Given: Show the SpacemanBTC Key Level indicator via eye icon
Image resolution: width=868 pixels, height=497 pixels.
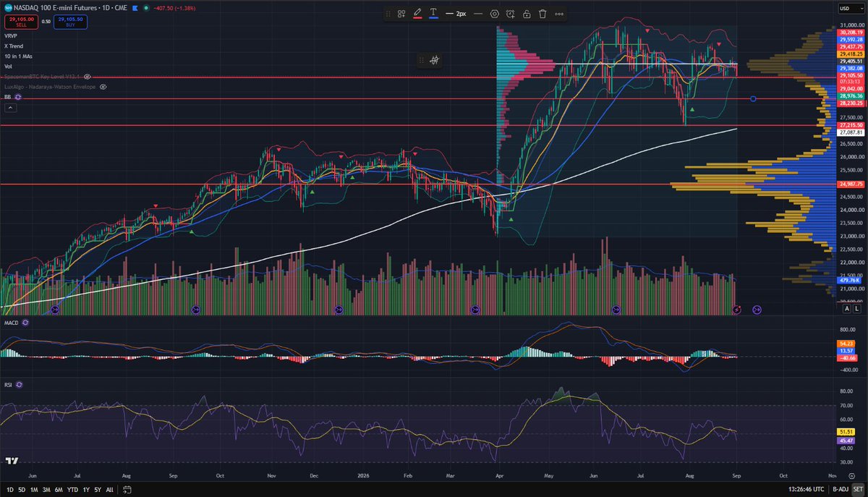Looking at the screenshot, I should (x=88, y=76).
